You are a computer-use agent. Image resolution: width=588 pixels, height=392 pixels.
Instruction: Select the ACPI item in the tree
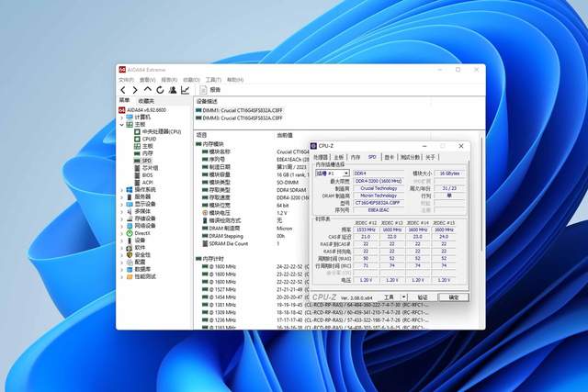pyautogui.click(x=147, y=183)
